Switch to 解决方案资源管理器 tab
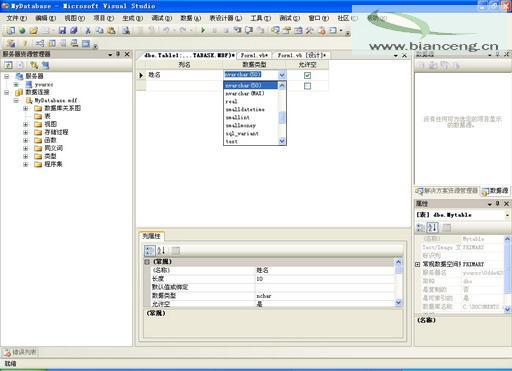This screenshot has width=512, height=371. [x=447, y=191]
